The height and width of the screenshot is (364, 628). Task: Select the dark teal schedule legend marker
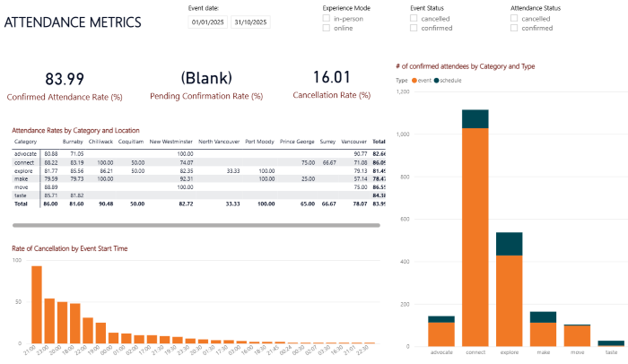click(437, 81)
